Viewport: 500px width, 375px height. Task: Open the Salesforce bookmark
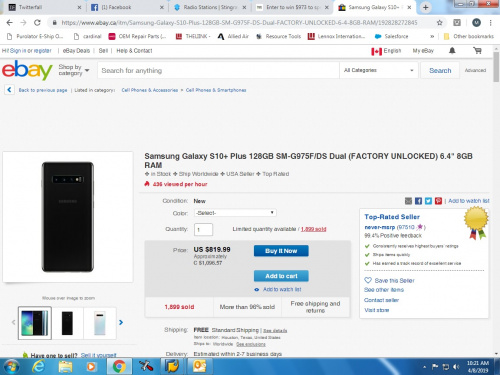[x=391, y=36]
